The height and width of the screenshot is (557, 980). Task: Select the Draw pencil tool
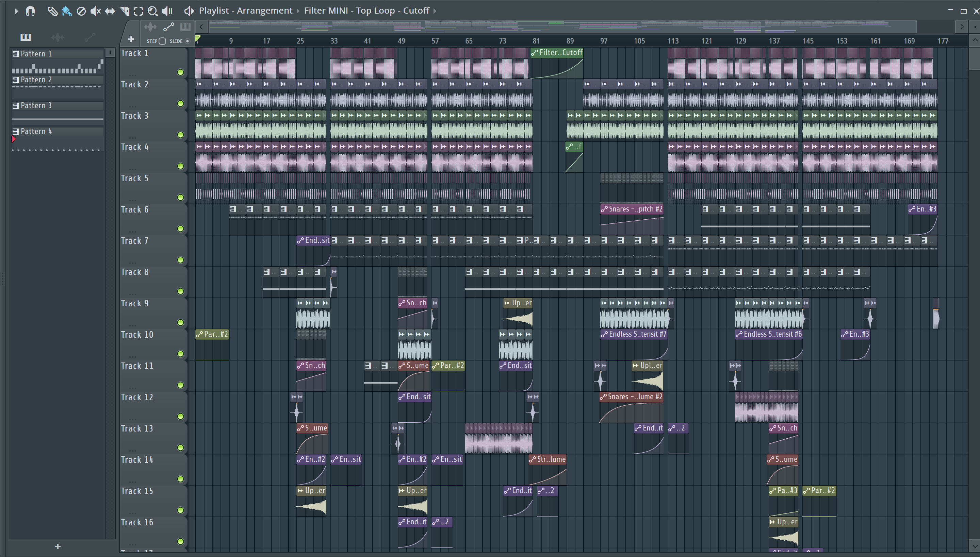point(52,11)
